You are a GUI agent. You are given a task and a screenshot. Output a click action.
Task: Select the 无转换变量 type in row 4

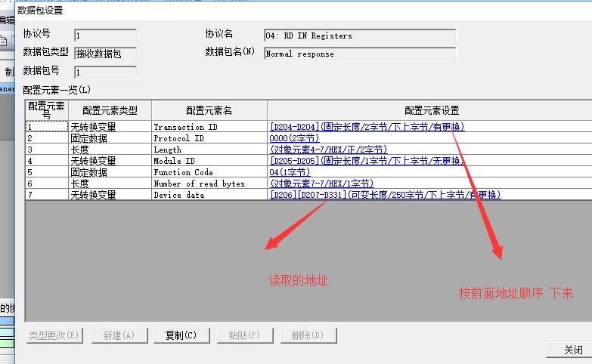pyautogui.click(x=110, y=161)
